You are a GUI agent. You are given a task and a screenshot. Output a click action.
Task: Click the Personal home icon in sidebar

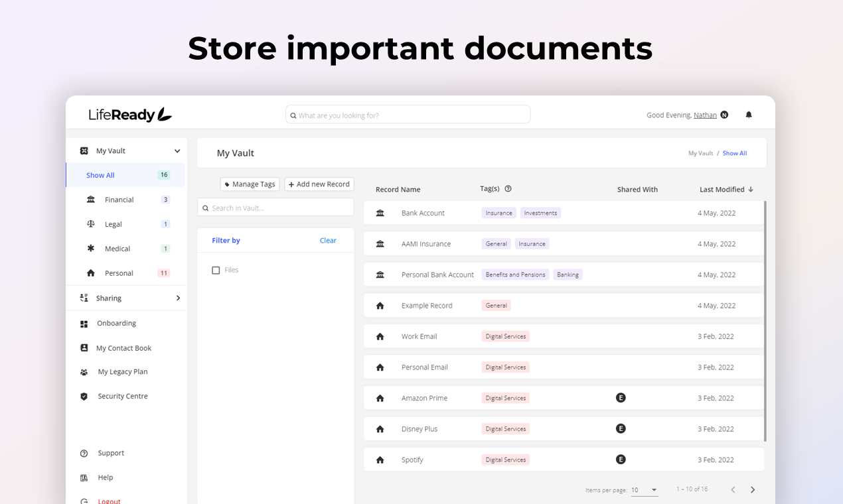91,273
